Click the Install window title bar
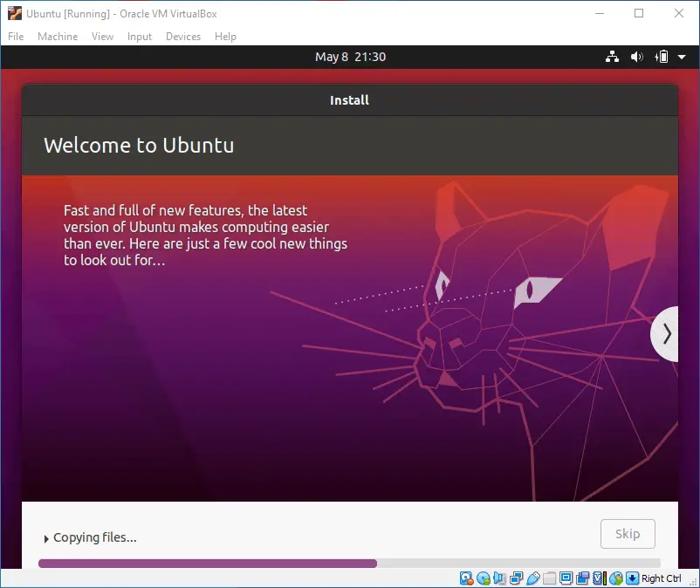The height and width of the screenshot is (588, 700). pyautogui.click(x=349, y=100)
